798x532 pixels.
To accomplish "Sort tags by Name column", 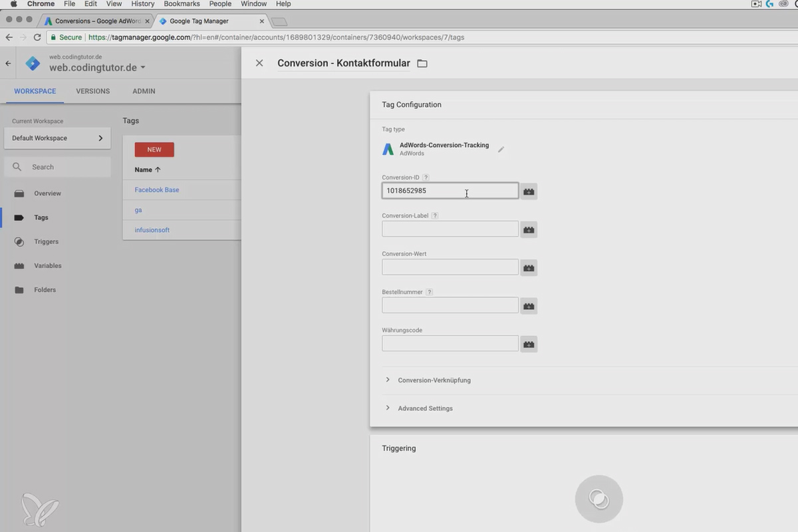I will point(148,170).
